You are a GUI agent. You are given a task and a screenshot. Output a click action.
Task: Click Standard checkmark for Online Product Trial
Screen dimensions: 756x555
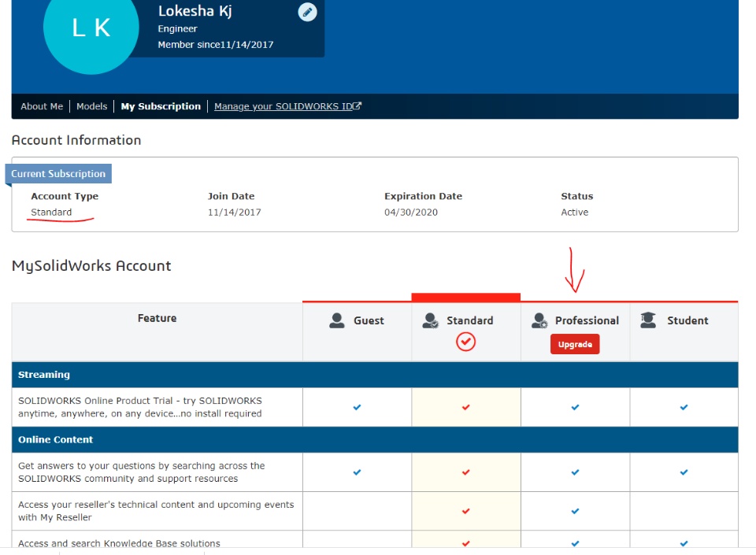coord(465,407)
